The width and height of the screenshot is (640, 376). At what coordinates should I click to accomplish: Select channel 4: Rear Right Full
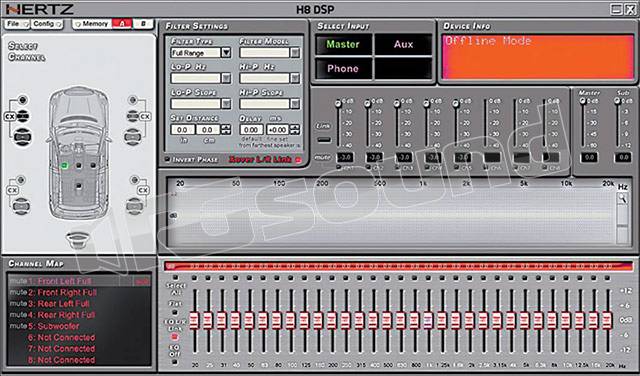pyautogui.click(x=79, y=315)
